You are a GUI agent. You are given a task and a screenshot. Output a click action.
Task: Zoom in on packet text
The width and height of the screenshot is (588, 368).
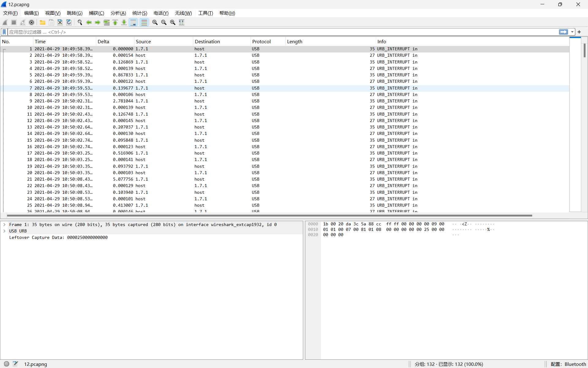[x=155, y=22]
